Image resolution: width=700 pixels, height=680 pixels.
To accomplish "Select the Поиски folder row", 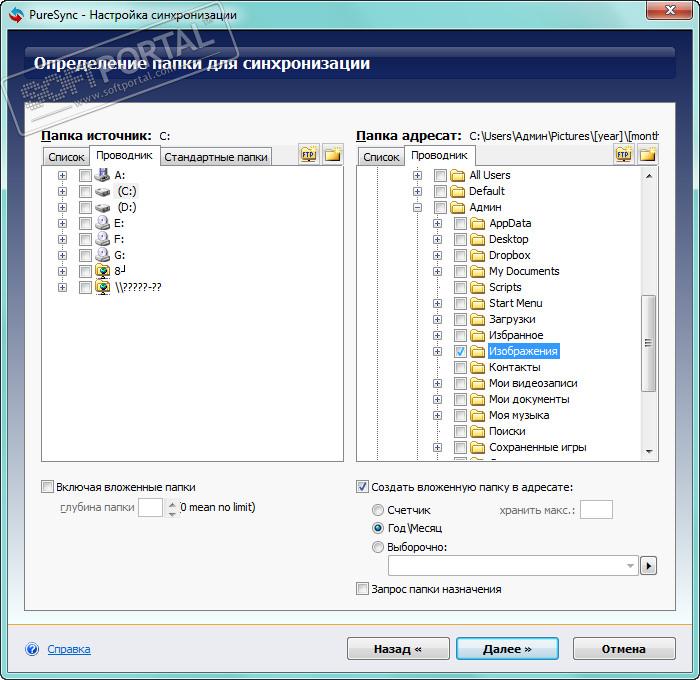I will pyautogui.click(x=507, y=432).
